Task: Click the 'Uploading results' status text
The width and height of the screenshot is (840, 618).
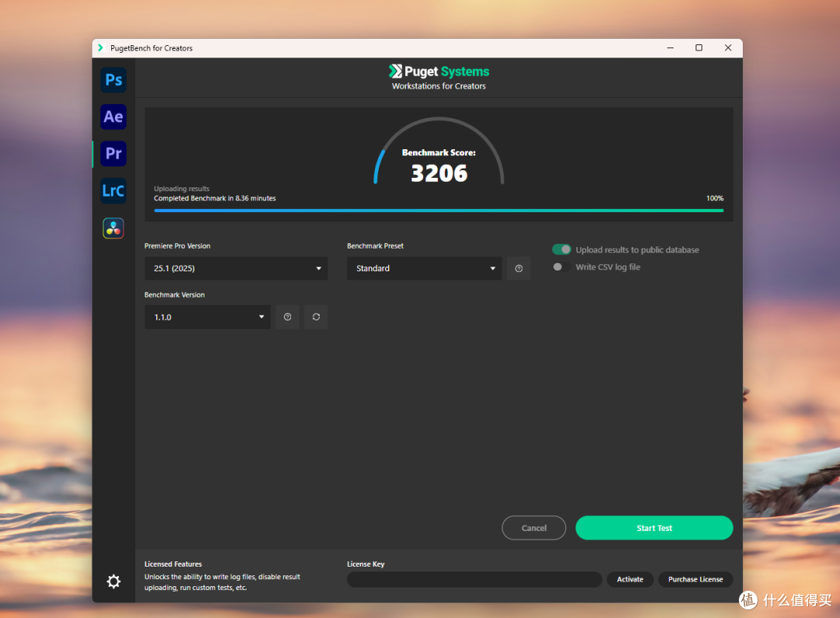Action: (x=181, y=188)
